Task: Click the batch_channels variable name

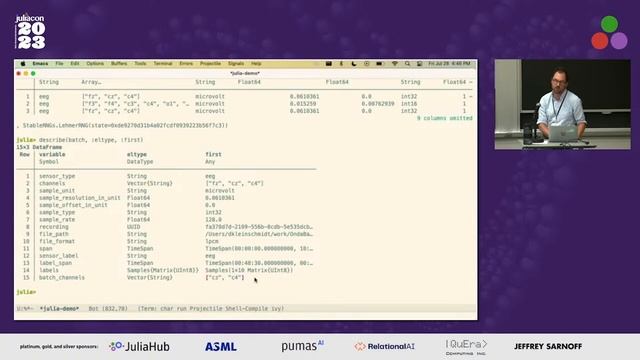Action: pyautogui.click(x=62, y=278)
